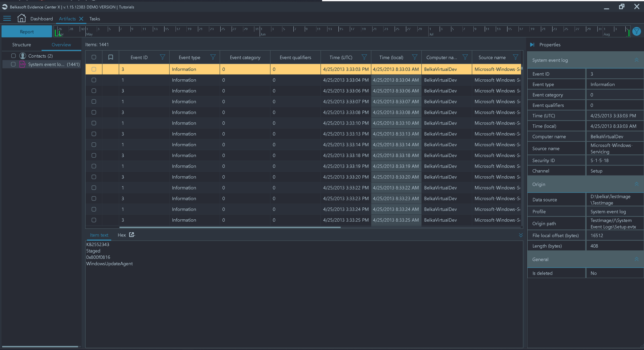644x350 pixels.
Task: Click the left panel horizontal scrollbar
Action: click(40, 346)
